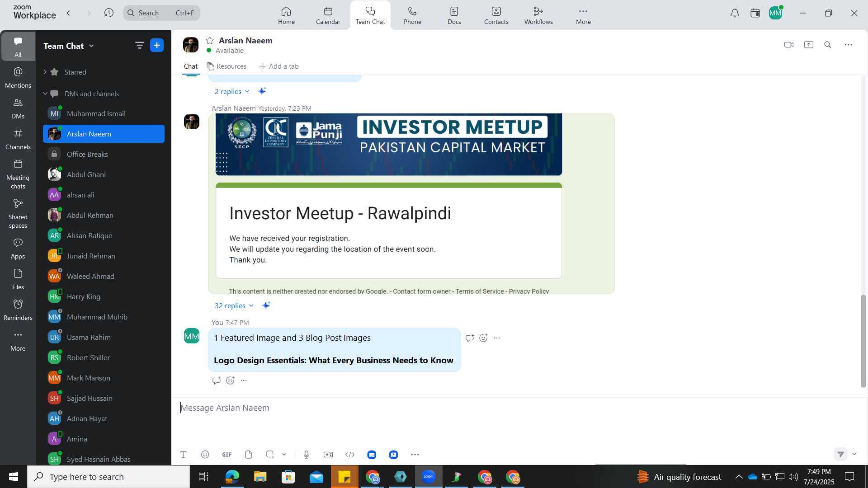Click the send message filter icon
The image size is (868, 488).
point(840,454)
